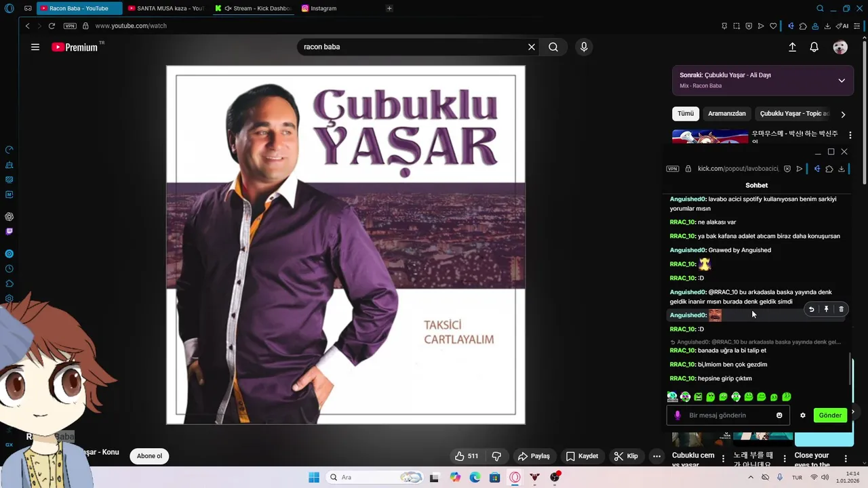Save the video with Kaydet
Image resolution: width=868 pixels, height=488 pixels.
[582, 456]
